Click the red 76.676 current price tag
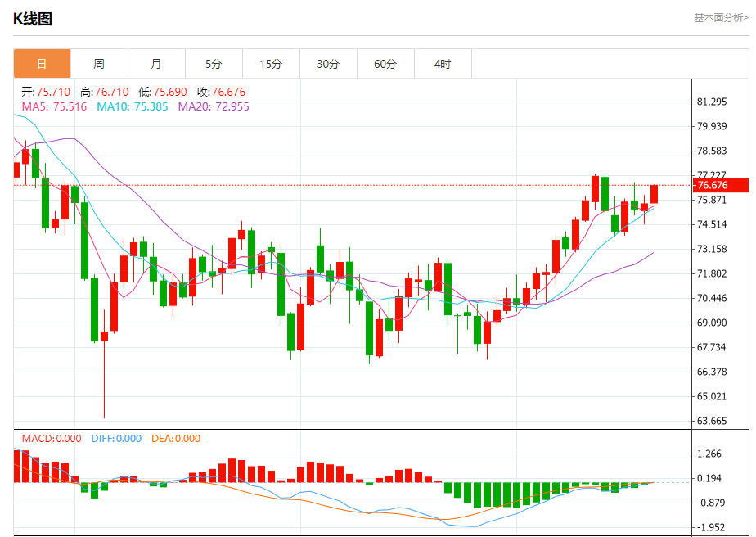This screenshot has width=756, height=537. coord(720,185)
